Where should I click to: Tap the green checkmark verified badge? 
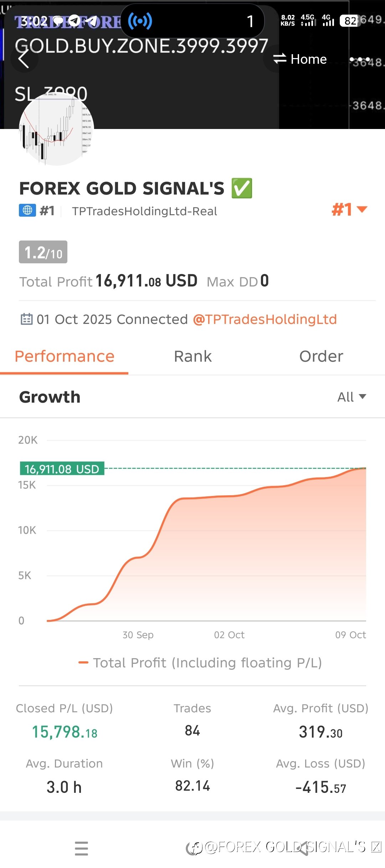click(x=242, y=188)
